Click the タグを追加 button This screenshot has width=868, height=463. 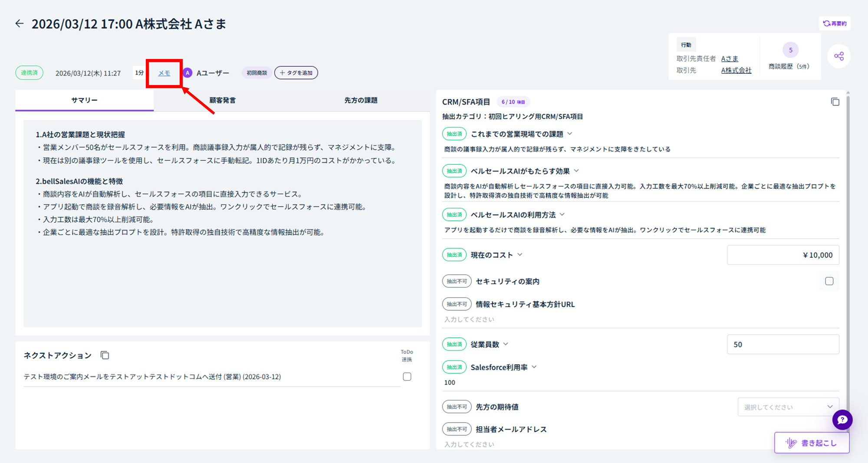296,73
